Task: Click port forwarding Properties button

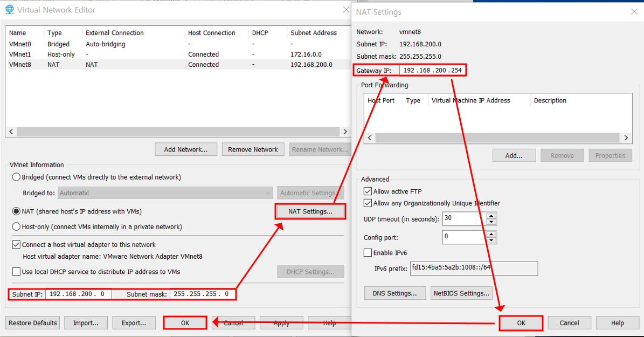Action: click(611, 156)
